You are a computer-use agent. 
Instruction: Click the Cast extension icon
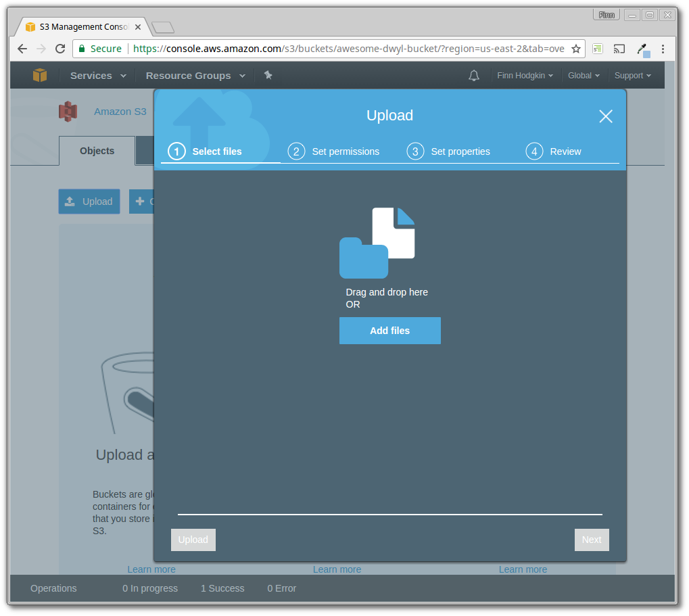pos(619,49)
